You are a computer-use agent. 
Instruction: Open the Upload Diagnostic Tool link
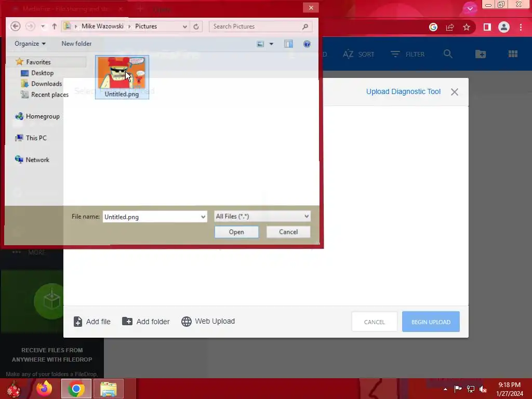pyautogui.click(x=403, y=91)
